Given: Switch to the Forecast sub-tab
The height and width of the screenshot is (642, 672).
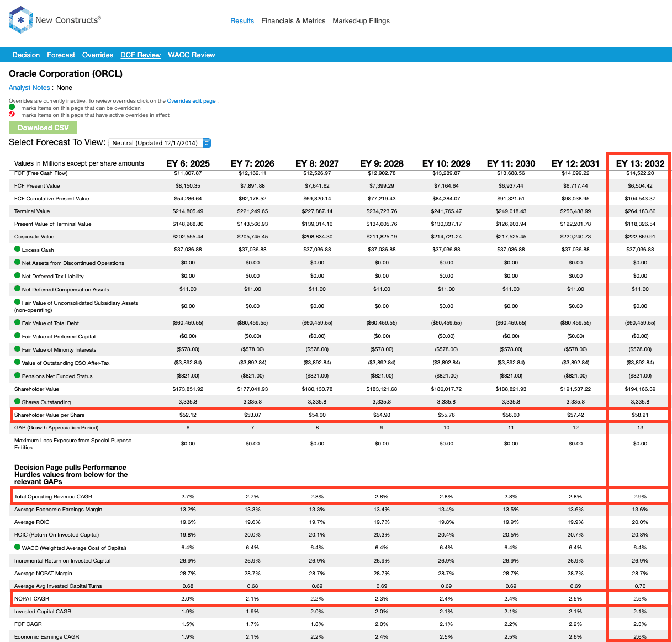Looking at the screenshot, I should pyautogui.click(x=61, y=55).
